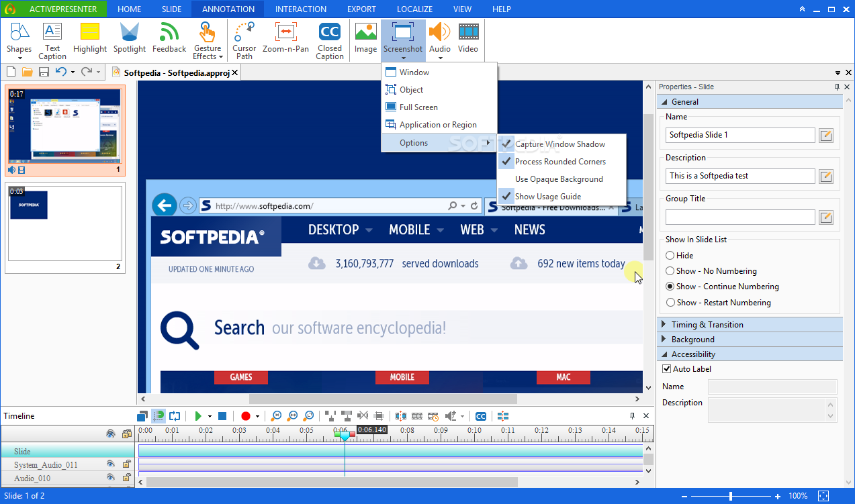Viewport: 855px width, 504px height.
Task: Open the INTERACTION ribbon tab
Action: 301,9
